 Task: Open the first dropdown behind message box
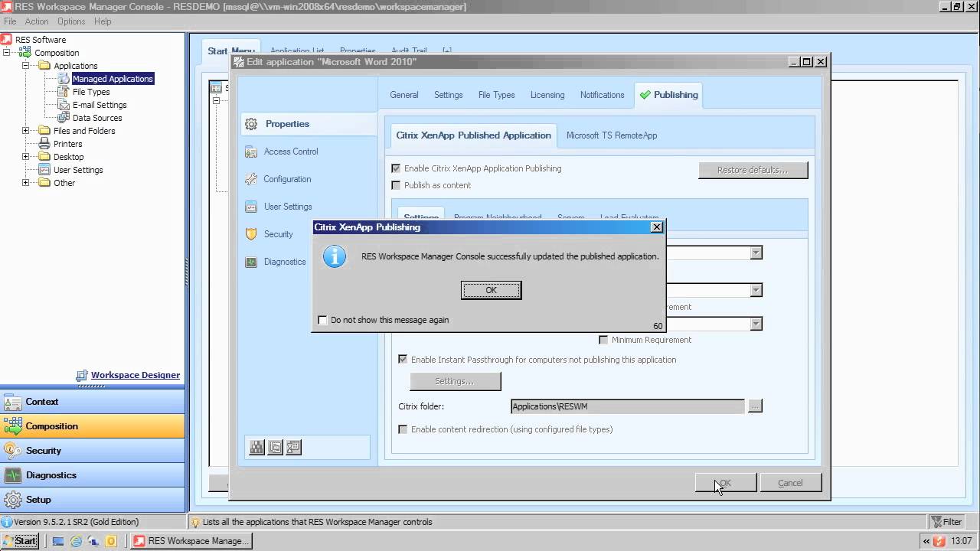point(756,253)
